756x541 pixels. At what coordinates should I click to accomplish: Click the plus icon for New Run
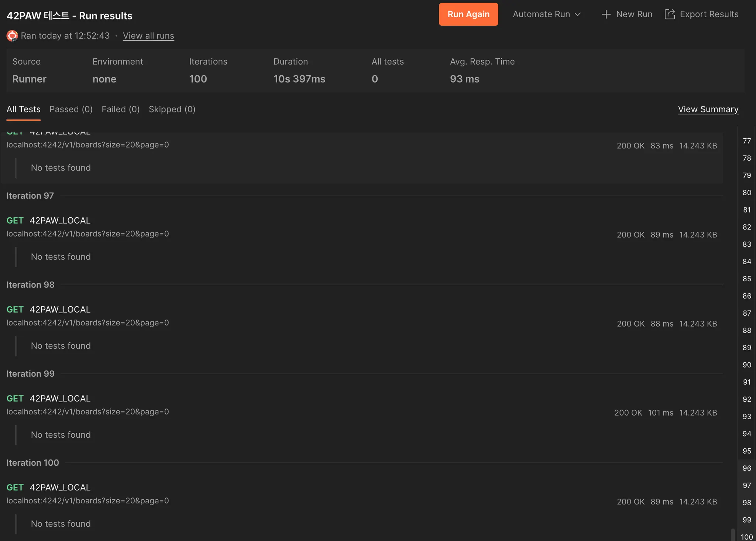coord(606,14)
